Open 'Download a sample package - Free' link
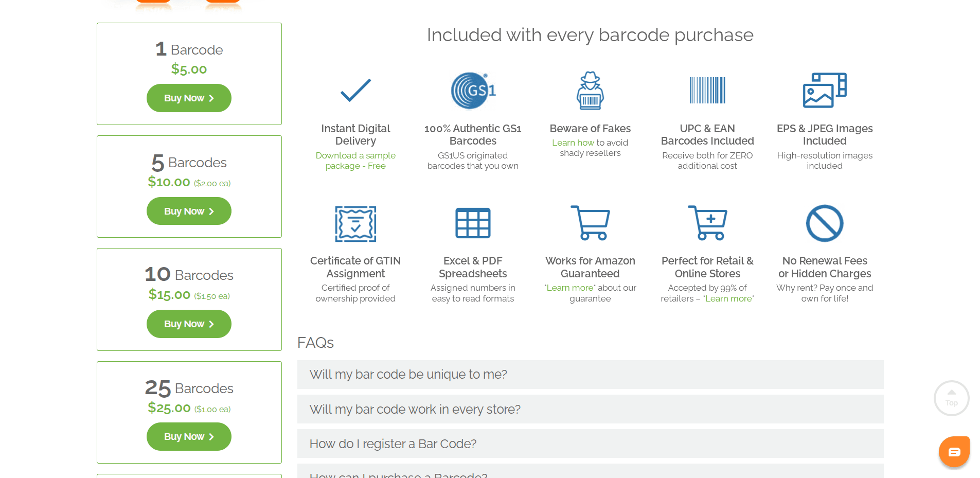The width and height of the screenshot is (980, 478). (355, 161)
